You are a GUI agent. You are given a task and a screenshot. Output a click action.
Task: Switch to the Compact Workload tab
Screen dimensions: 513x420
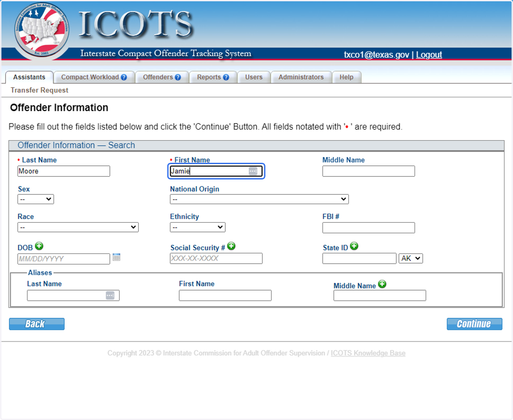(94, 77)
